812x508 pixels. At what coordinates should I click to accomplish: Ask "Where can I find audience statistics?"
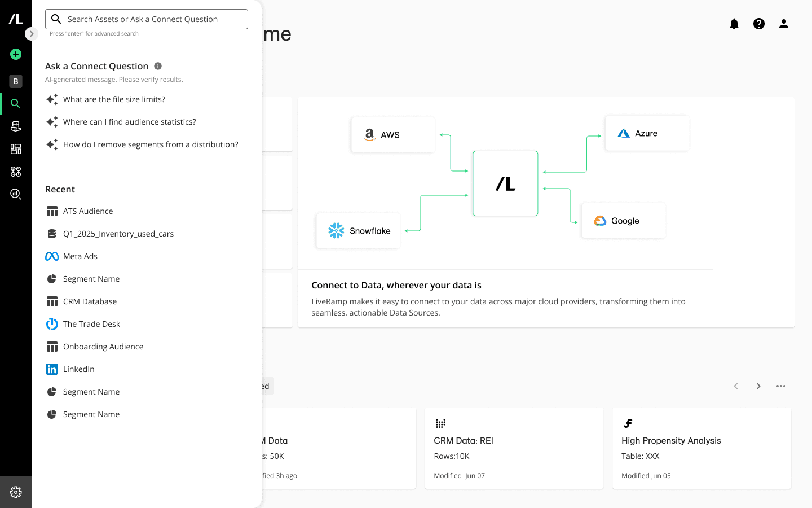click(x=130, y=122)
